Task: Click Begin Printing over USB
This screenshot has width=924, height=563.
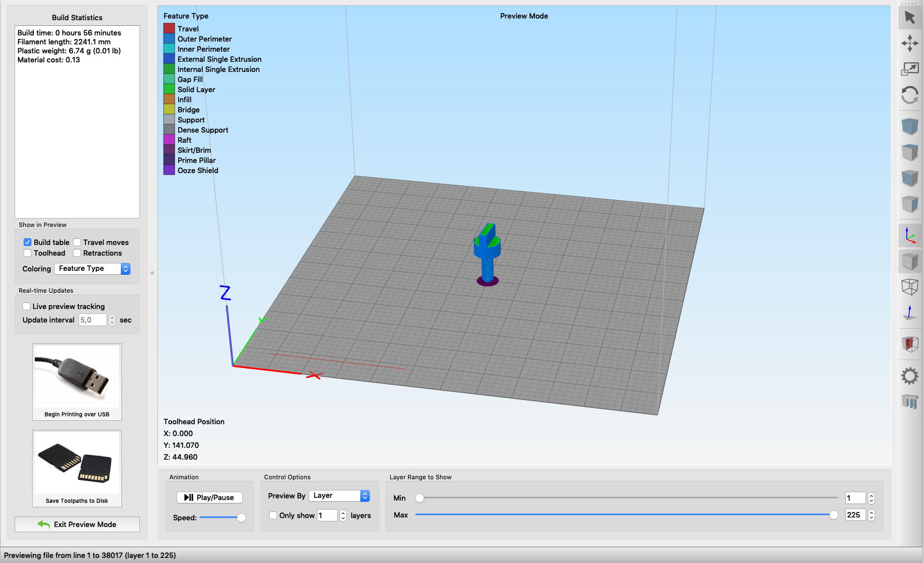Action: (77, 382)
